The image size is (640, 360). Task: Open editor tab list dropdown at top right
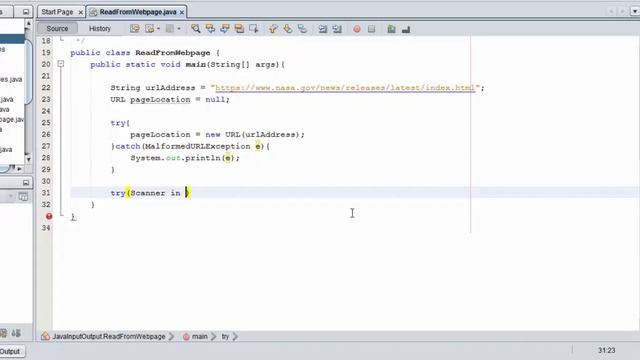[635, 11]
